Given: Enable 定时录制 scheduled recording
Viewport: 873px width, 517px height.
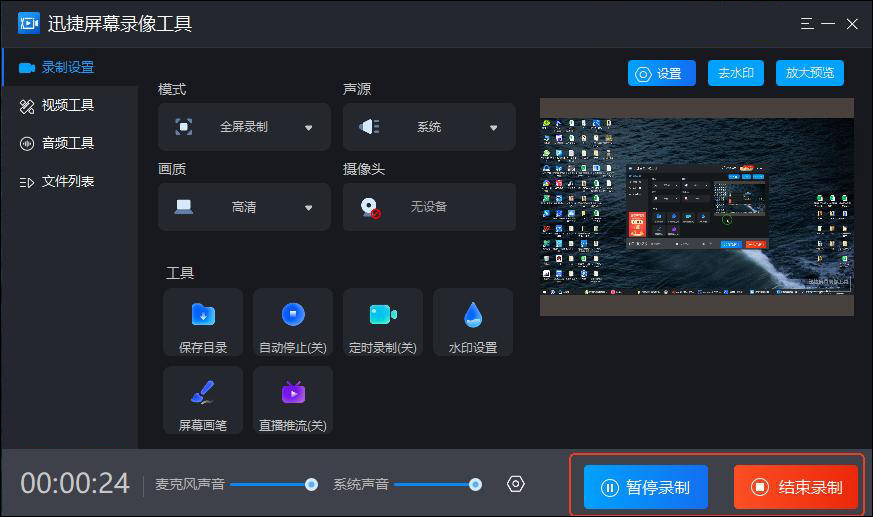Looking at the screenshot, I should coord(383,322).
